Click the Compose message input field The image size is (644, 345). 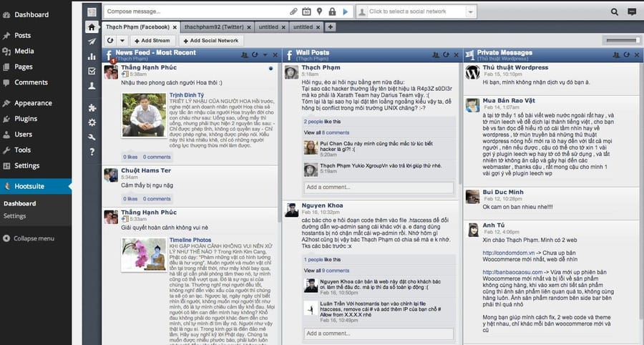click(196, 11)
